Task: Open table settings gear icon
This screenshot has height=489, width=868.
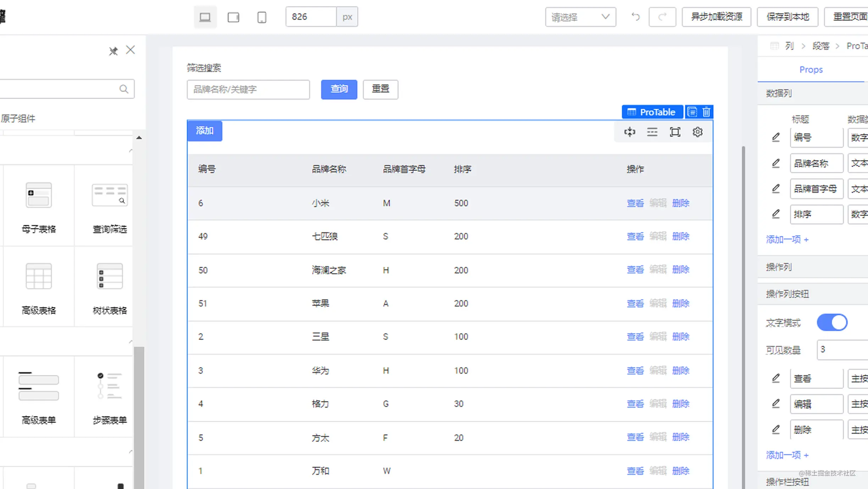Action: pyautogui.click(x=697, y=132)
